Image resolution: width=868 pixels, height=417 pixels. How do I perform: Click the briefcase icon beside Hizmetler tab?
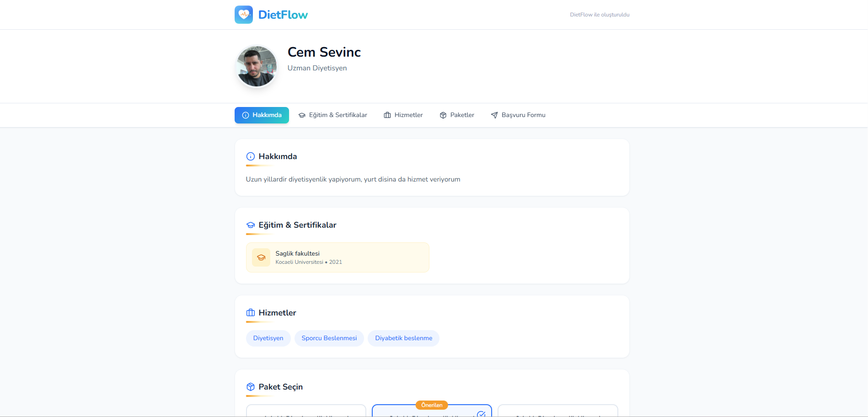(387, 115)
